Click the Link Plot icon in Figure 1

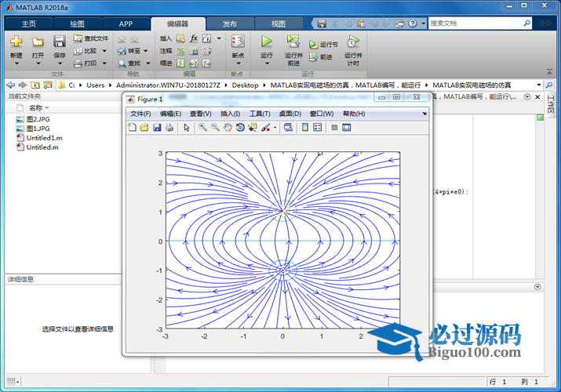(288, 128)
